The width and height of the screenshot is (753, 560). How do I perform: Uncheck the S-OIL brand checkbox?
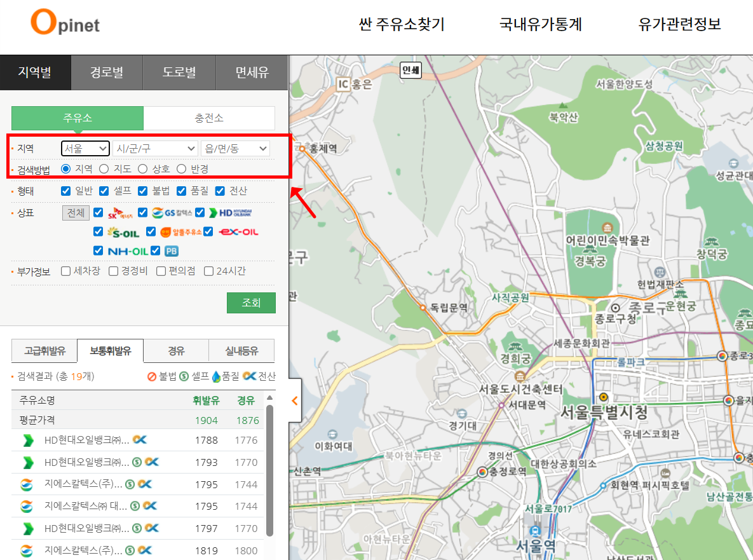pyautogui.click(x=98, y=231)
